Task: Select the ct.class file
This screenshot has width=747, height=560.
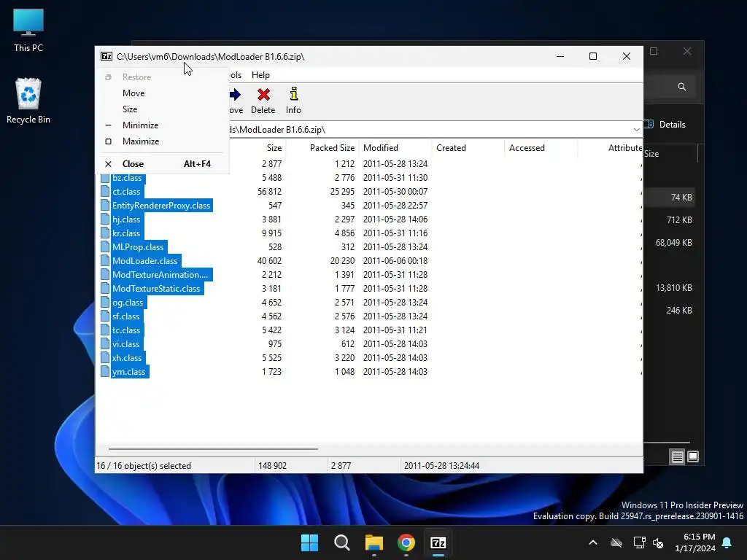Action: tap(126, 192)
